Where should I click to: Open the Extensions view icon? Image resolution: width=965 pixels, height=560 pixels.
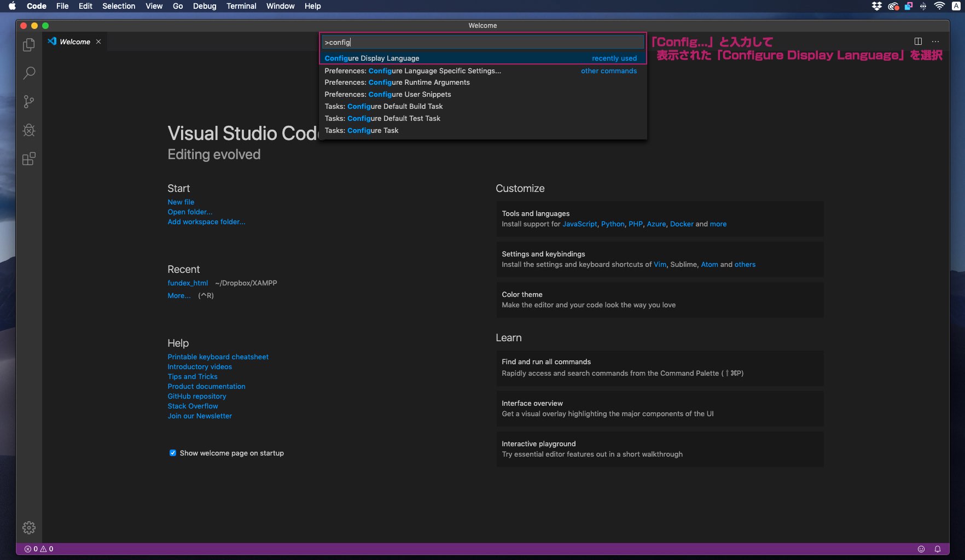(29, 159)
